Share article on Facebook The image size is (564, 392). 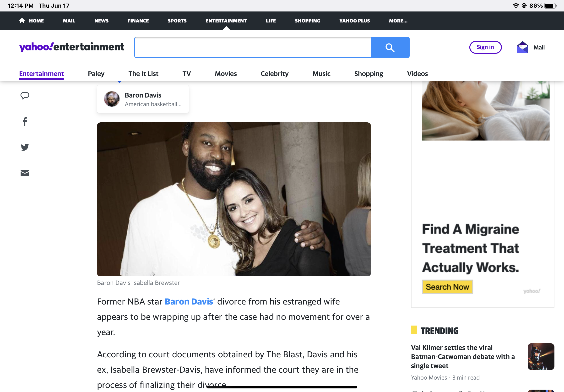tap(25, 121)
